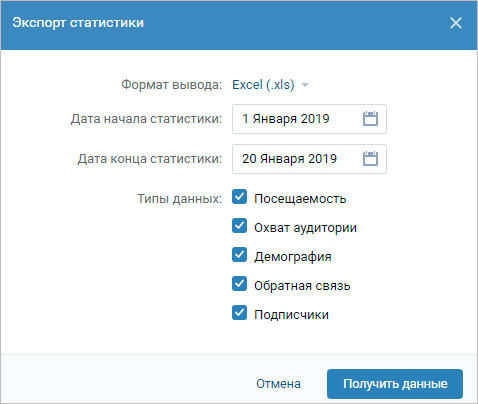This screenshot has height=404, width=478.
Task: Open the end date calendar icon
Action: (370, 159)
